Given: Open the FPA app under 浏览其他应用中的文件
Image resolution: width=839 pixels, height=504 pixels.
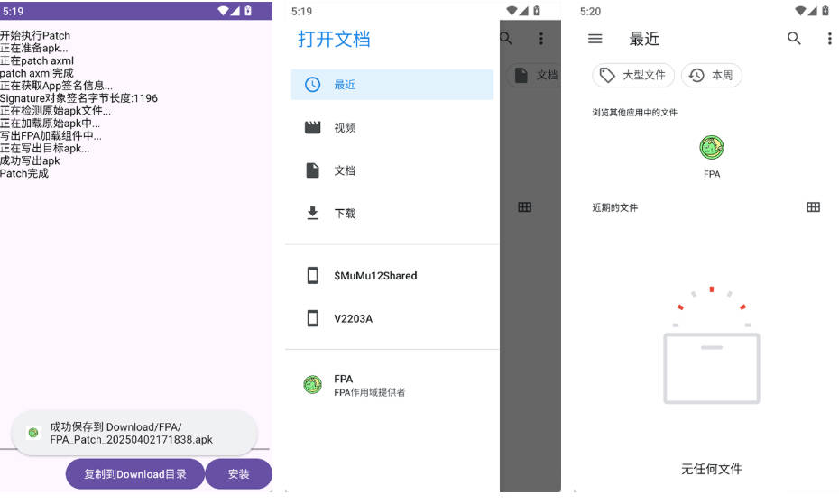Looking at the screenshot, I should [712, 157].
